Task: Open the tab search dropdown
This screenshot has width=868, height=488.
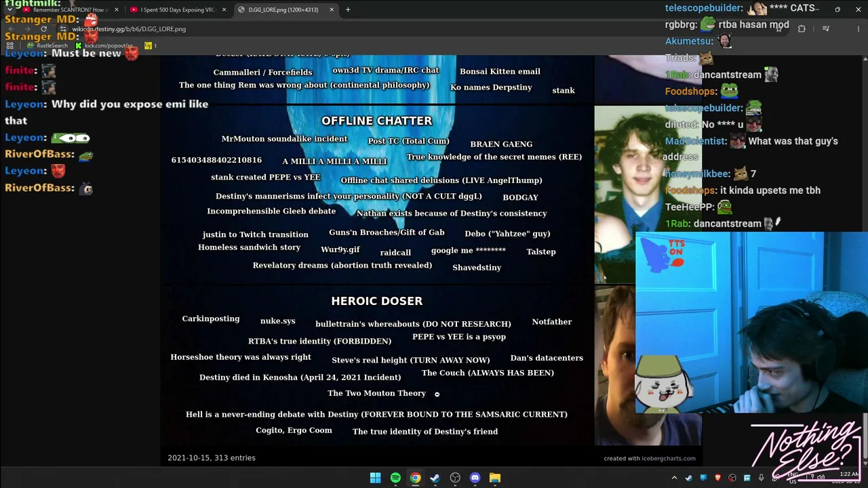Action: pos(9,9)
